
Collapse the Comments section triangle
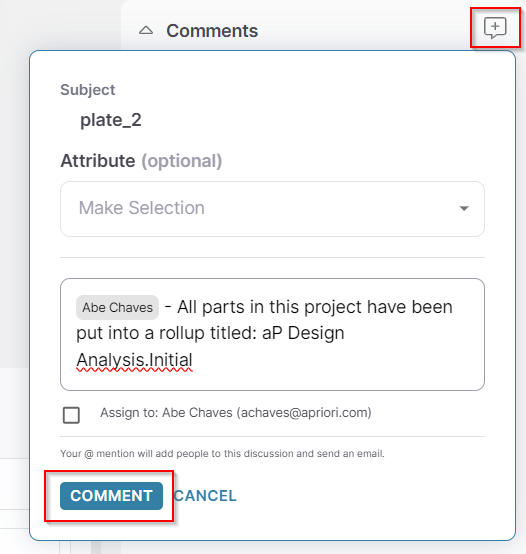click(x=146, y=30)
